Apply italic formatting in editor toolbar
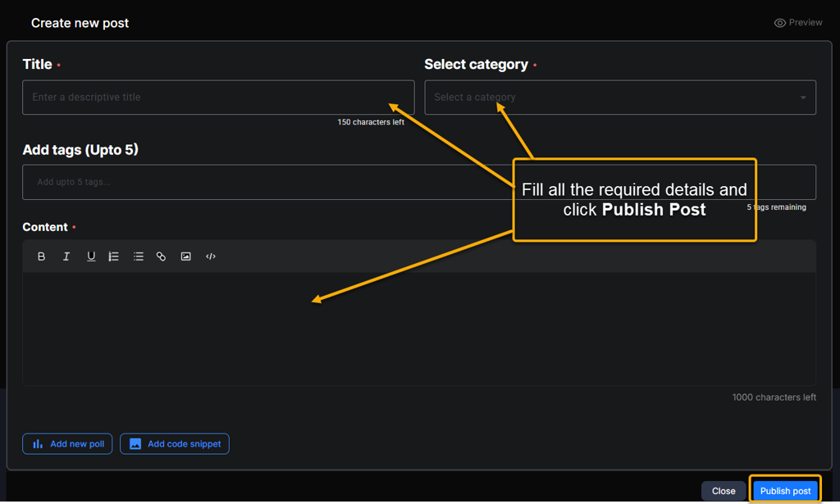The image size is (840, 504). (x=66, y=257)
